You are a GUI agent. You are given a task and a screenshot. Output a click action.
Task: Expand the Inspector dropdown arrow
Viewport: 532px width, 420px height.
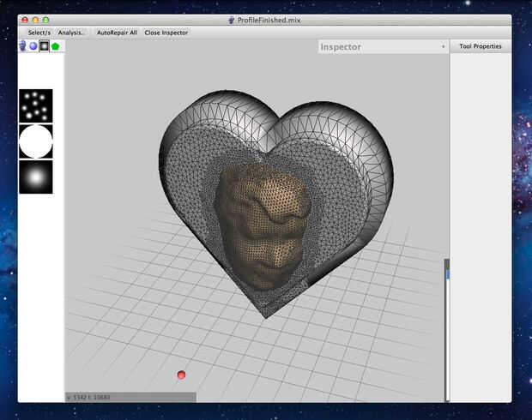point(443,47)
